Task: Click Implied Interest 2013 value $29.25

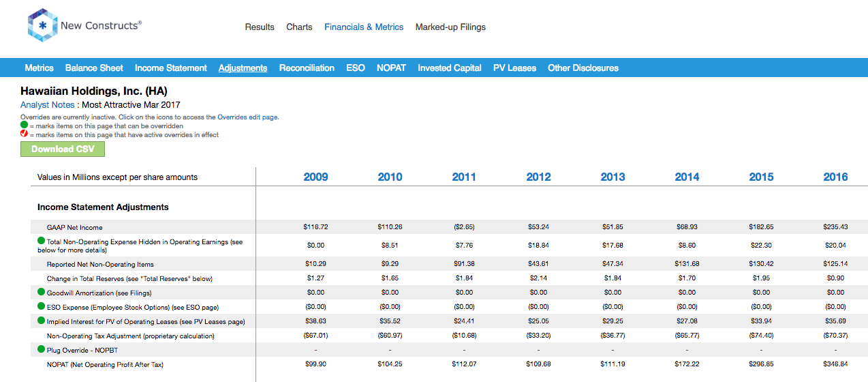Action: pos(613,321)
